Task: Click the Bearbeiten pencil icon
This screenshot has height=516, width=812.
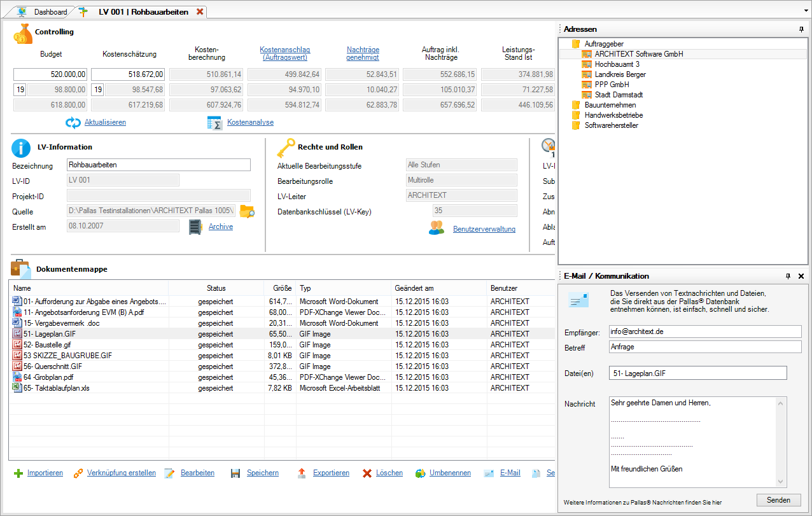Action: [169, 473]
